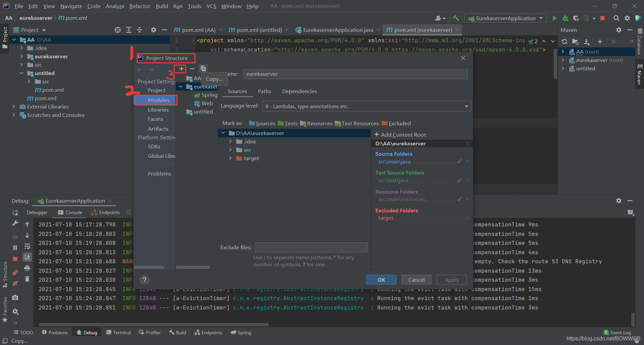Expand AA (root) in Maven panel
Viewport: 644px width, 345px height.
563,52
